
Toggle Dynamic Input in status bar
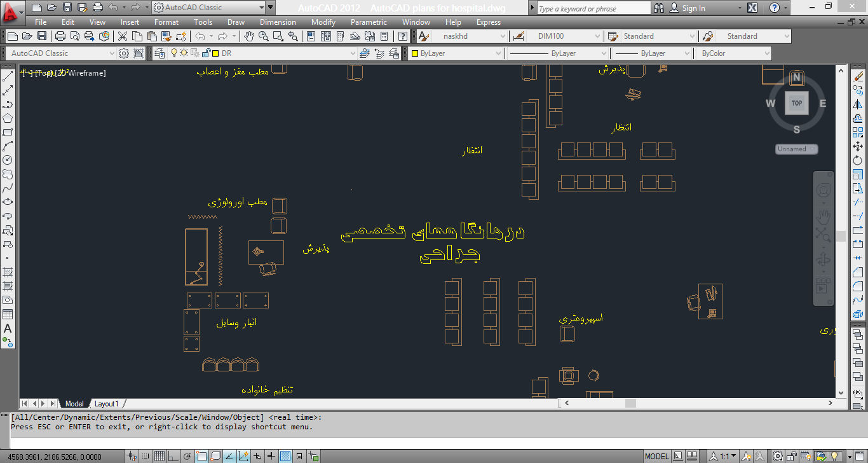coord(257,456)
